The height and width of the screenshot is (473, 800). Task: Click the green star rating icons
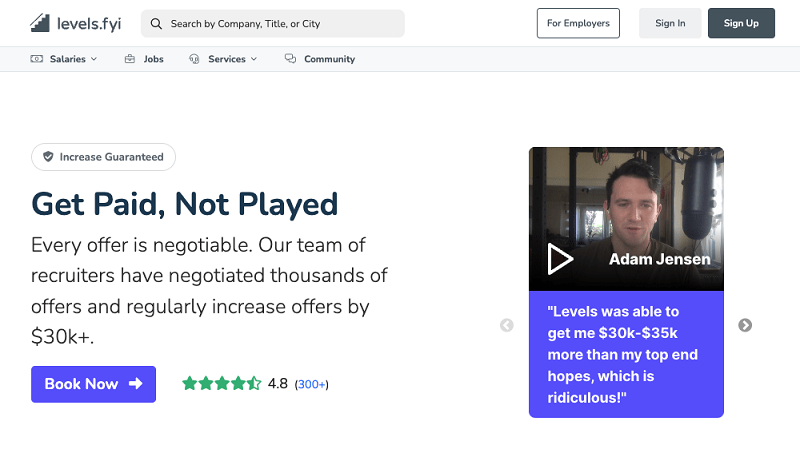(222, 383)
